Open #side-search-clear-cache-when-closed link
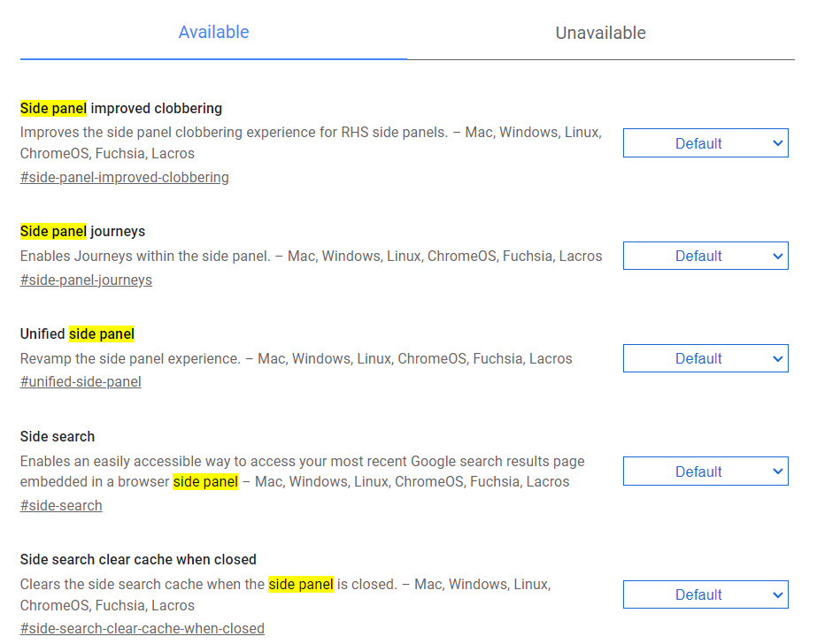Image resolution: width=817 pixels, height=644 pixels. 143,628
